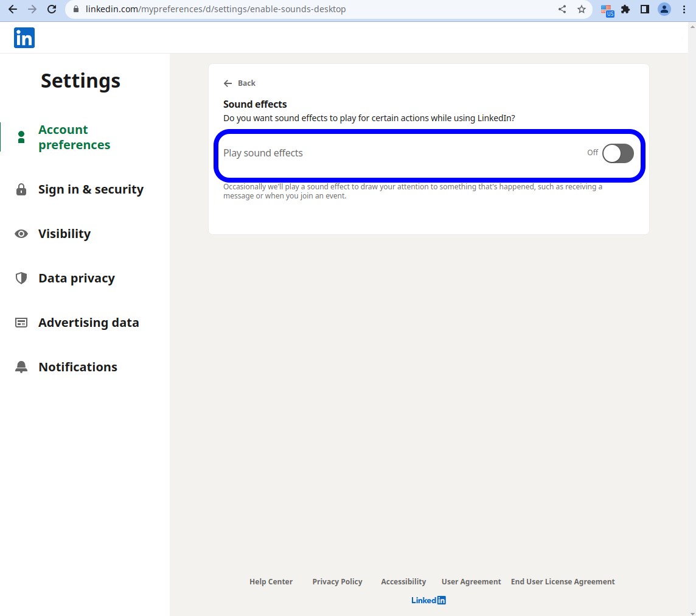The image size is (696, 616).
Task: Click the Account preferences person icon
Action: point(21,137)
